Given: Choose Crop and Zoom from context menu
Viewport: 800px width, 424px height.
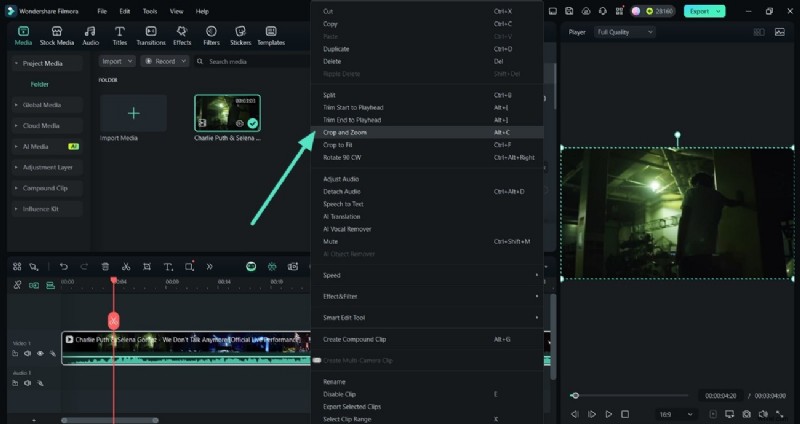Looking at the screenshot, I should (345, 132).
